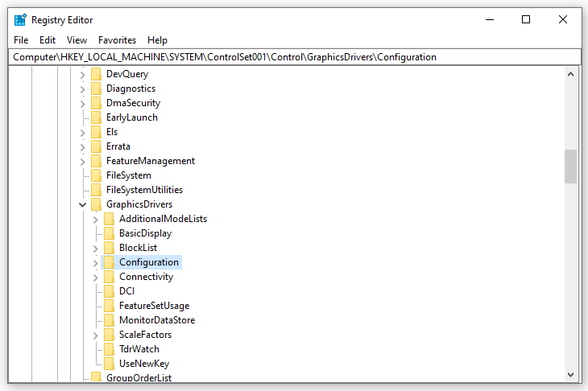Select the FileSystem folder icon
Viewport: 588px width, 391px height.
tap(97, 175)
